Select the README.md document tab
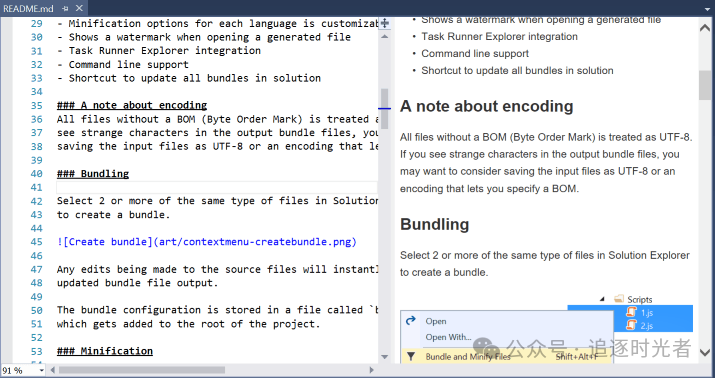Viewport: 715px width, 378px height. pyautogui.click(x=28, y=8)
